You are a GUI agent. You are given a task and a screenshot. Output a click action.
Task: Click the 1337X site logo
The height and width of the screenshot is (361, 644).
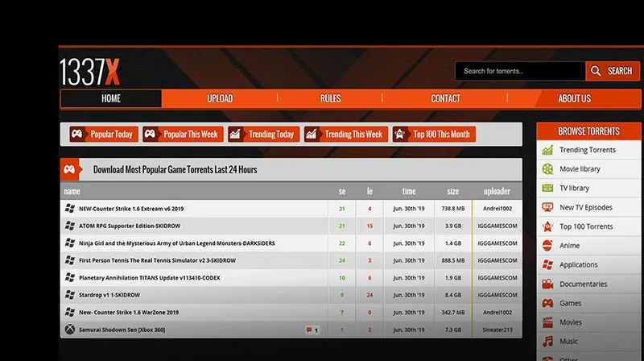coord(90,72)
